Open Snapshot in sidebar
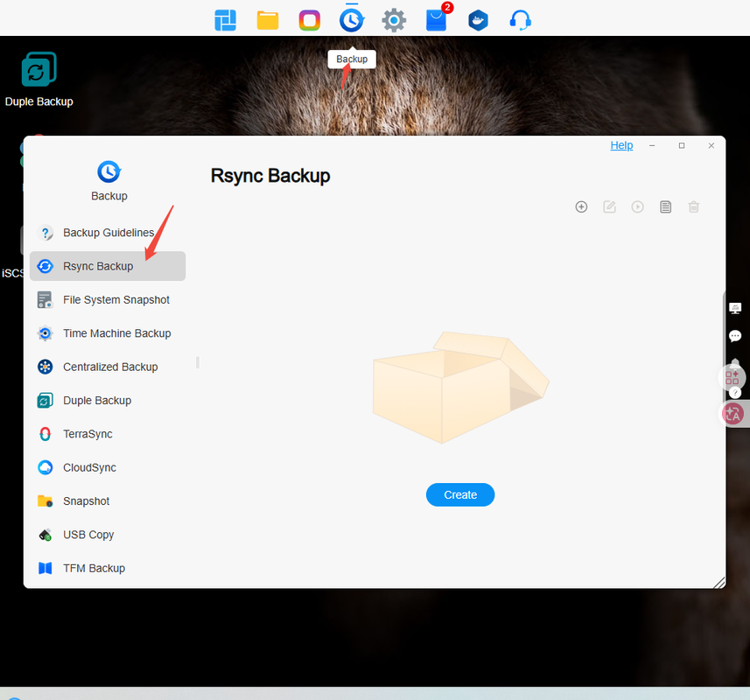 pyautogui.click(x=108, y=501)
